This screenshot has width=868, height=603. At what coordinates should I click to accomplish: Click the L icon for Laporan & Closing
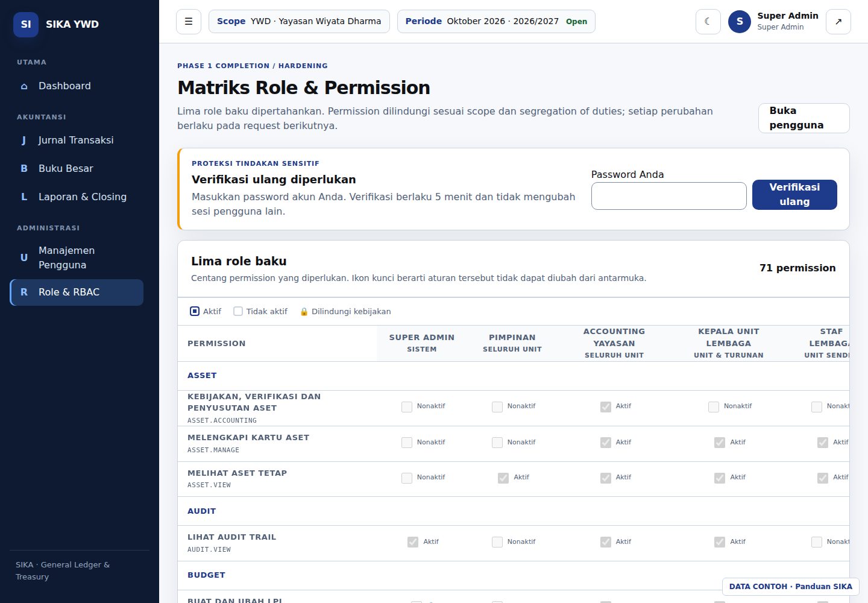24,197
